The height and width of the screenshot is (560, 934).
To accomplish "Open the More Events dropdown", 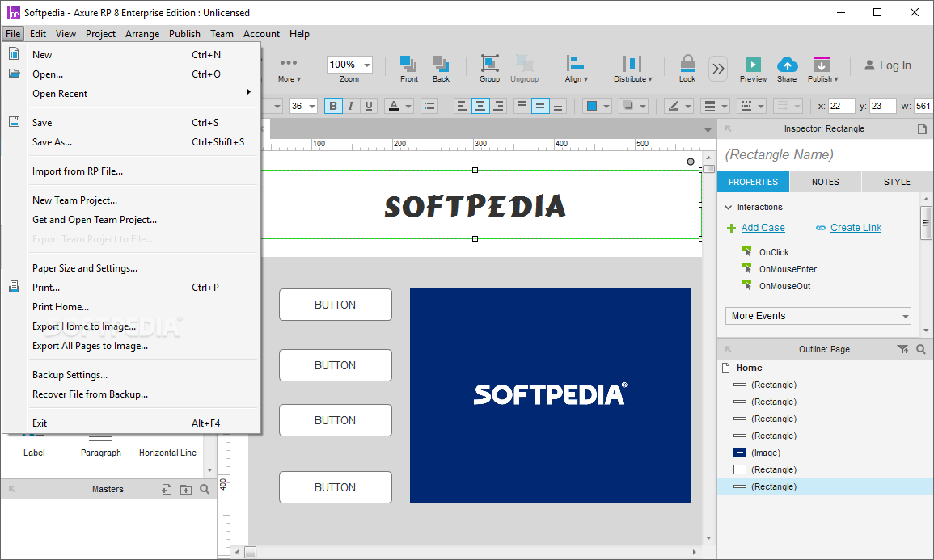I will (818, 316).
